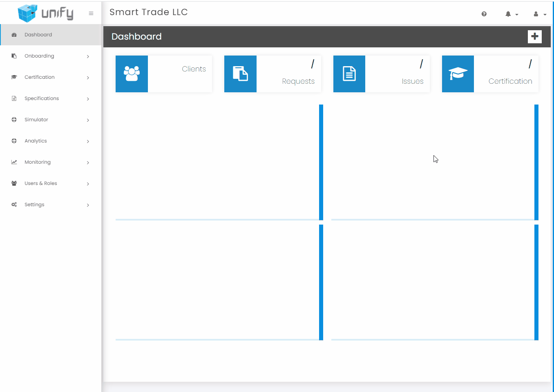Open help using the question mark icon
The height and width of the screenshot is (392, 554).
click(484, 13)
